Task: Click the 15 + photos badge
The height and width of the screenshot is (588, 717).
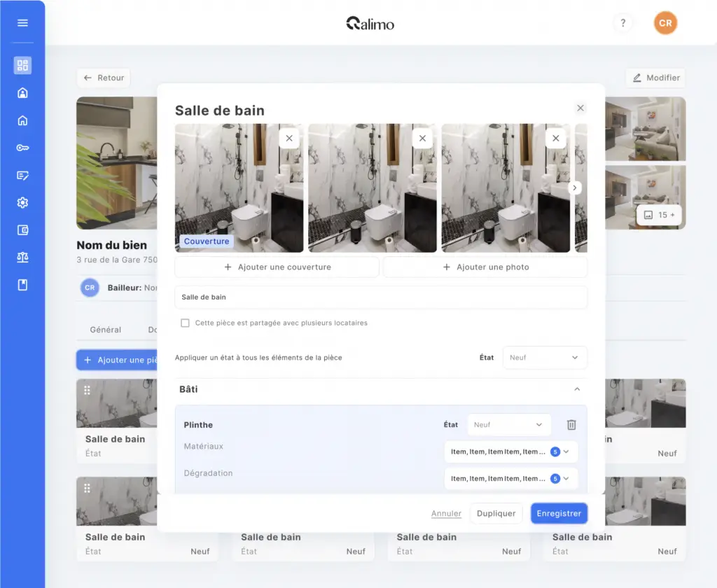Action: [659, 215]
